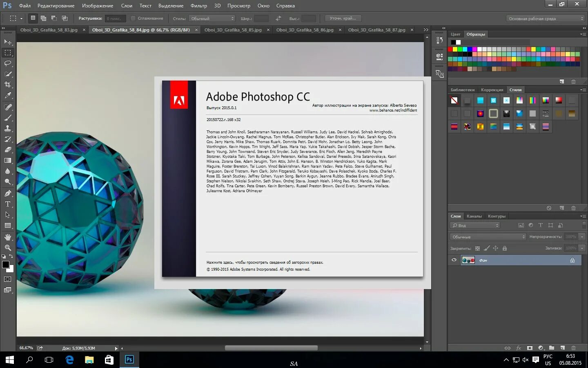This screenshot has height=368, width=588.
Task: Select the Blur tool
Action: point(8,171)
